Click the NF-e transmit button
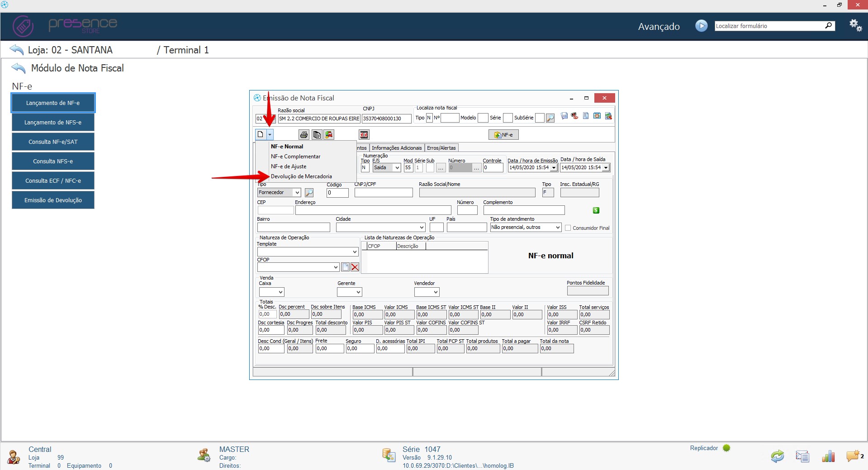Screen dimensions: 868x470 (503, 135)
